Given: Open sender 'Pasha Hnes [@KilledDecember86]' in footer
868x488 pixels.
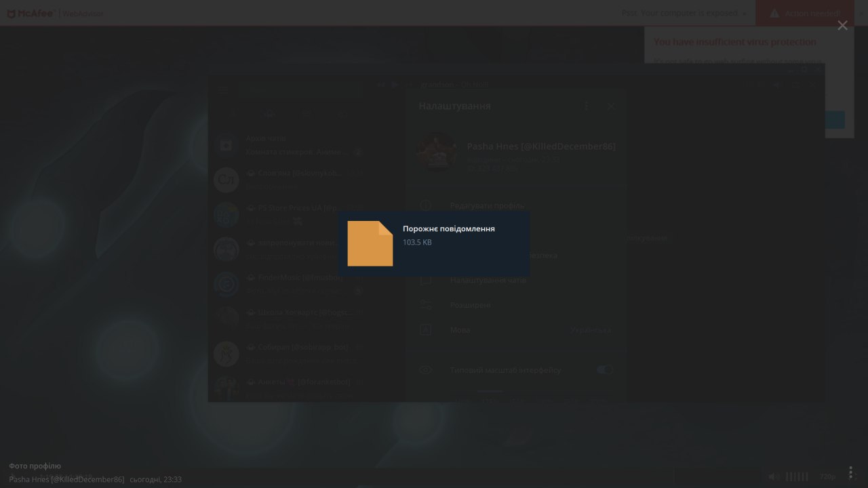Looking at the screenshot, I should 66,479.
